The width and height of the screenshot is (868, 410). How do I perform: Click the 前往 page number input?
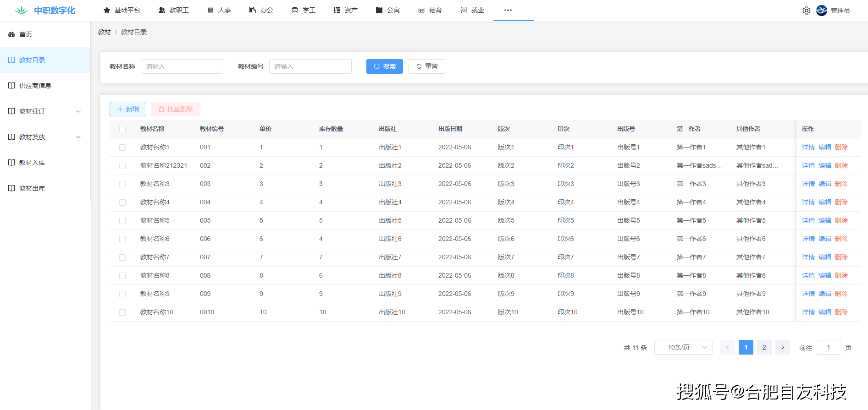[829, 347]
